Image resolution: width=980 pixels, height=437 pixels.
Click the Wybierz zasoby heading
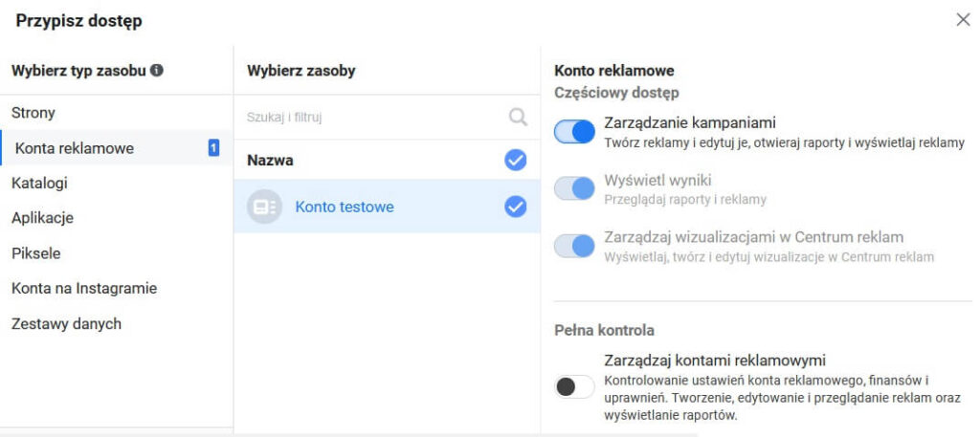[x=301, y=71]
